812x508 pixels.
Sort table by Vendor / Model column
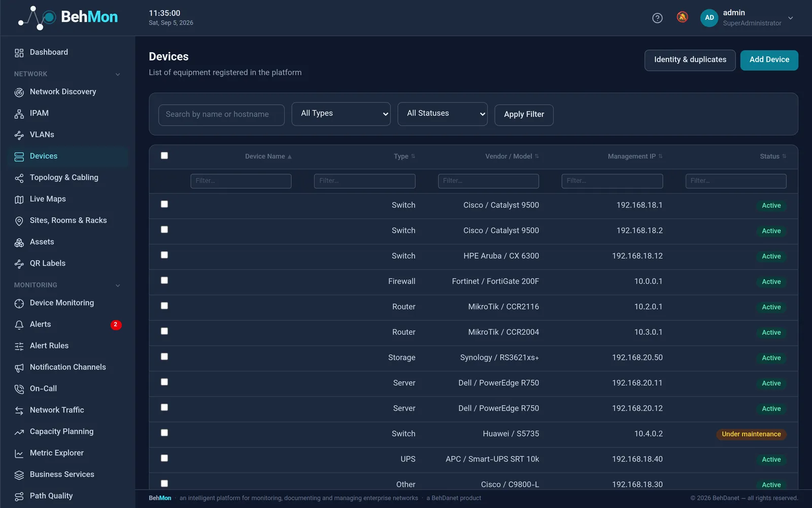tap(512, 156)
